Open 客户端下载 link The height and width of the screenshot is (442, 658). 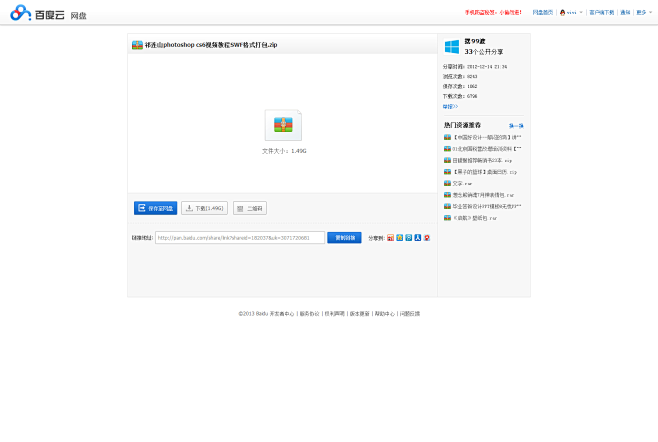(x=601, y=13)
